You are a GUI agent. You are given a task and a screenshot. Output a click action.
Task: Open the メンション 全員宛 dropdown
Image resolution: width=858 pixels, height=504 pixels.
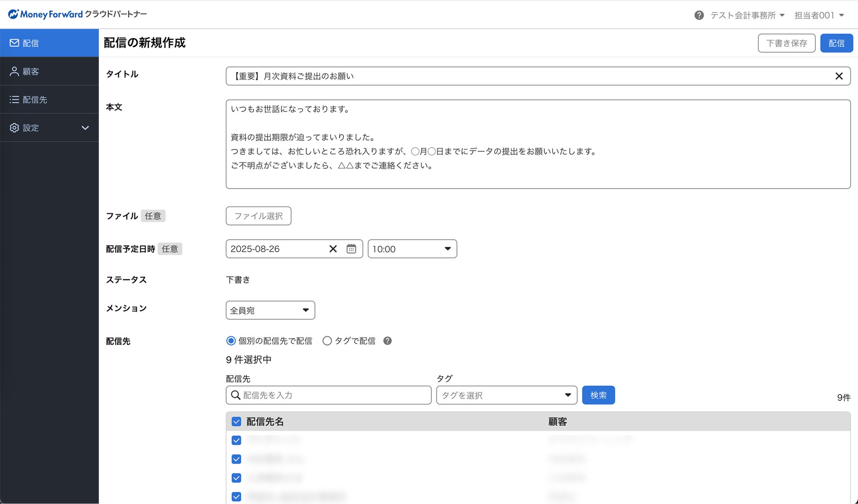tap(270, 310)
